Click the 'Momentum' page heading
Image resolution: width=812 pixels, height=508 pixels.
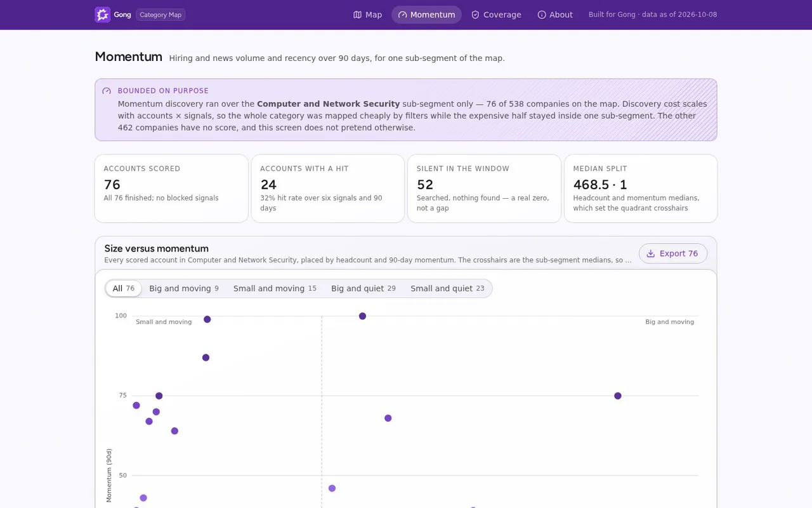(x=129, y=57)
